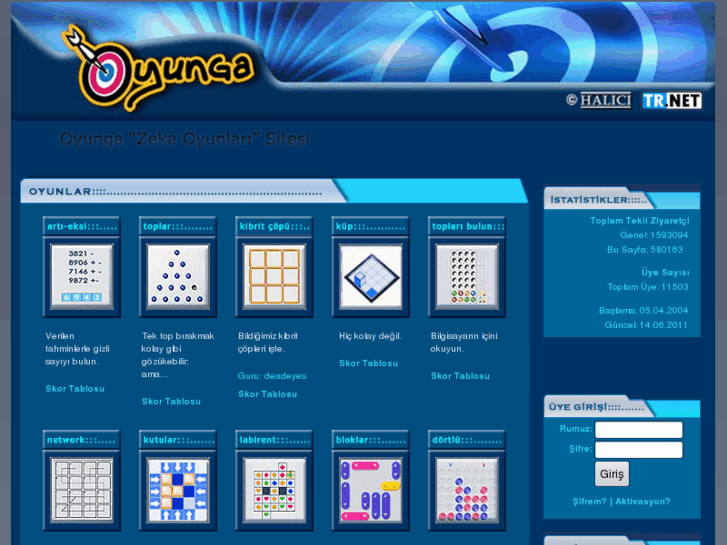
Task: Select the küp game title tab
Action: [x=371, y=226]
